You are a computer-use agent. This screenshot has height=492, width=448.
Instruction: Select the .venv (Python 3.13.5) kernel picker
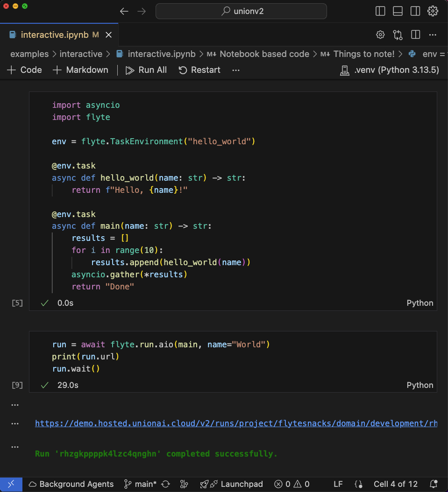tap(390, 70)
